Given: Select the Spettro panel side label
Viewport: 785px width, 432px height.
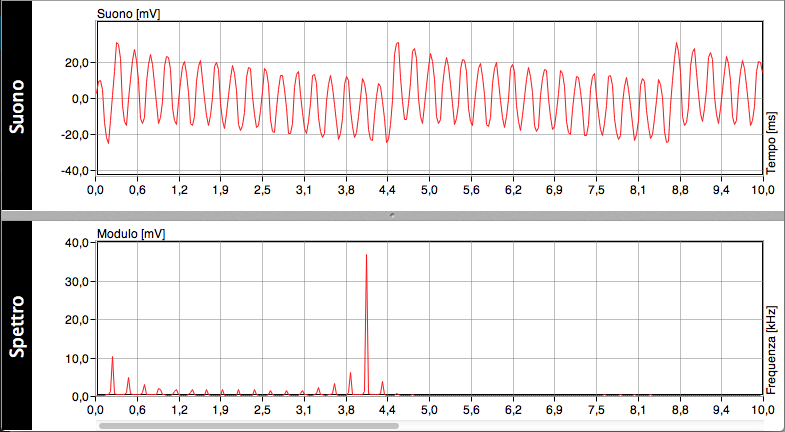Looking at the screenshot, I should pyautogui.click(x=17, y=326).
